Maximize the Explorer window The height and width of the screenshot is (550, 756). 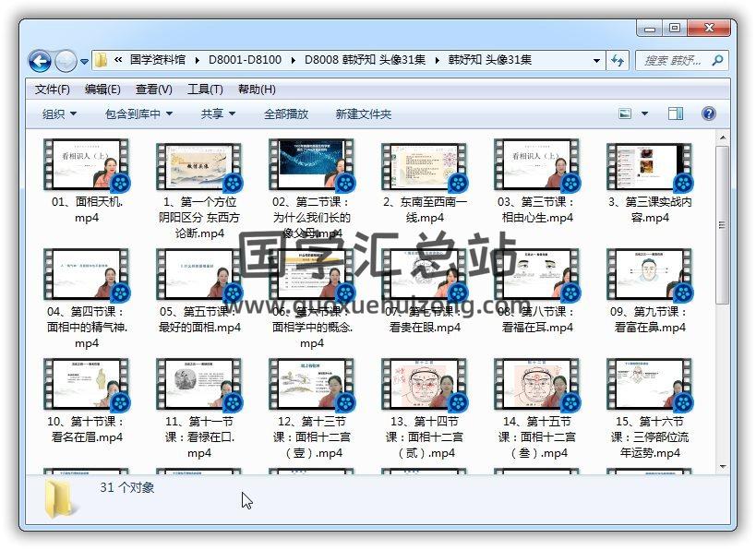pyautogui.click(x=675, y=29)
